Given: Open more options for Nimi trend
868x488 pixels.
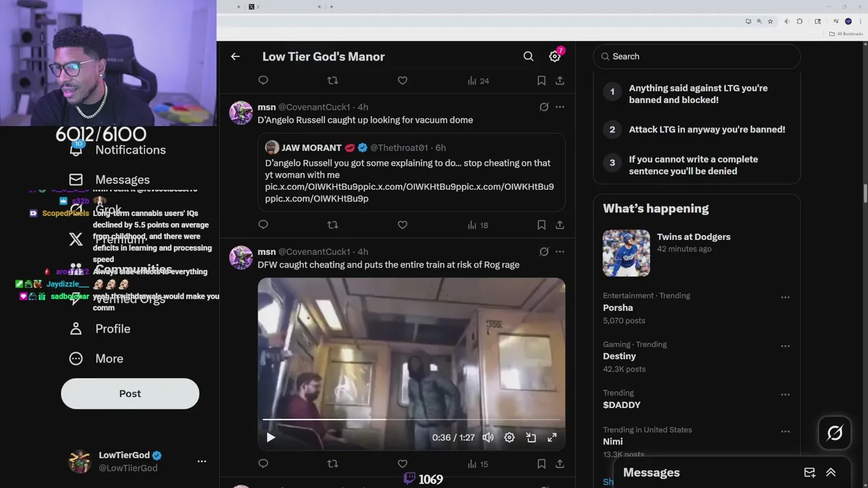Looking at the screenshot, I should (785, 431).
